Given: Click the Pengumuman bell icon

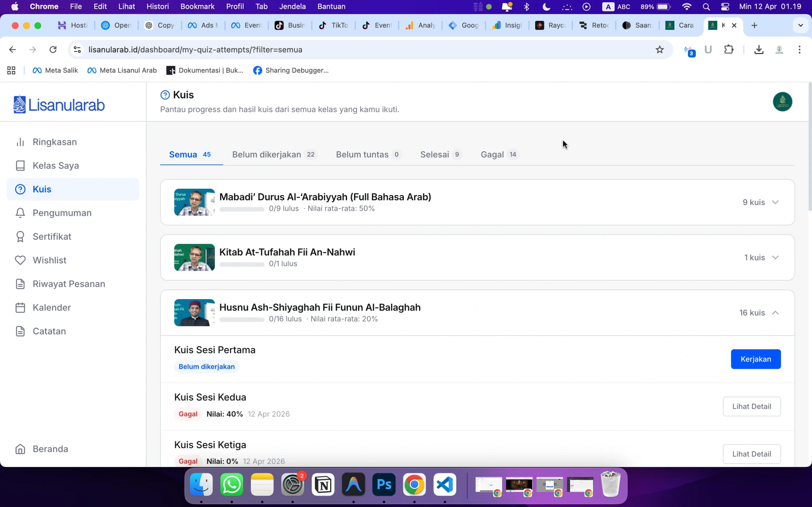Looking at the screenshot, I should click(x=20, y=213).
